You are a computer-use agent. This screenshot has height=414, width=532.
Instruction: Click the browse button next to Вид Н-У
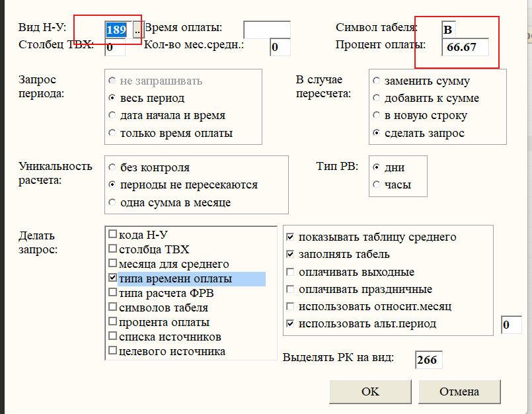[x=137, y=30]
